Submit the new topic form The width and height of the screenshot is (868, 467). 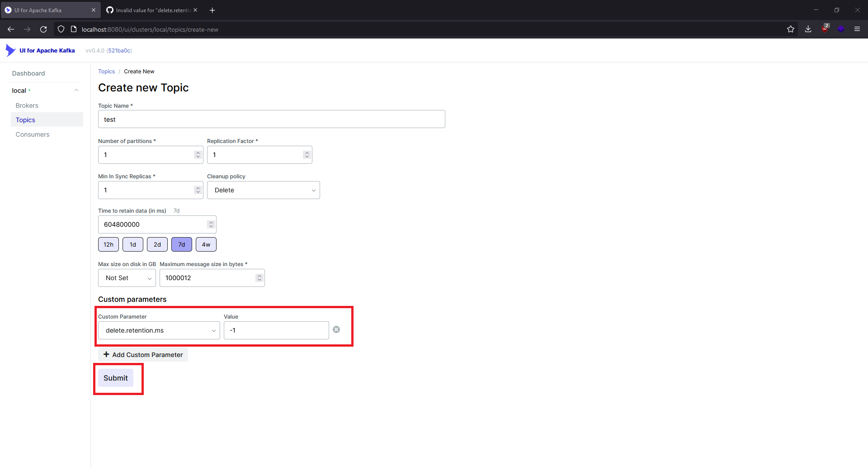click(115, 378)
